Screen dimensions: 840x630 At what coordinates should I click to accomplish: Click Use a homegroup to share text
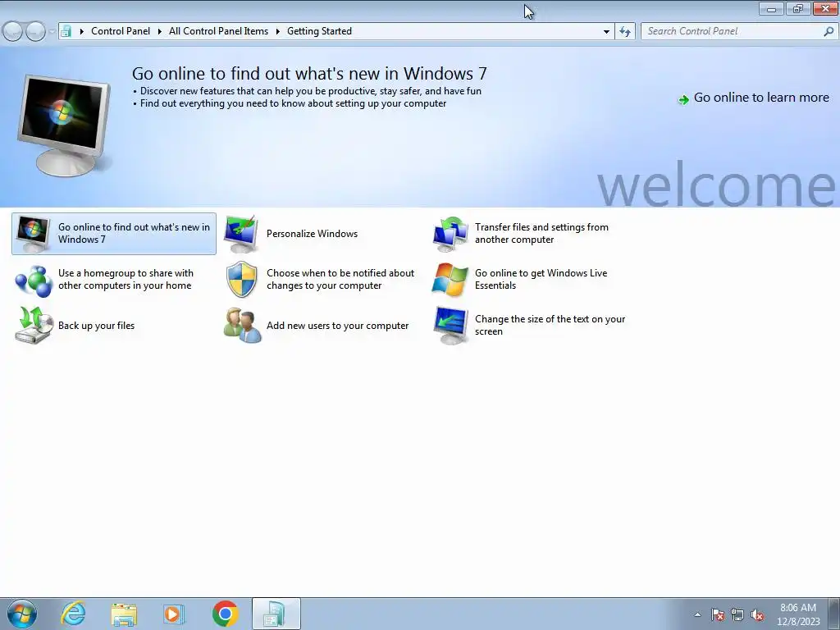pos(126,279)
